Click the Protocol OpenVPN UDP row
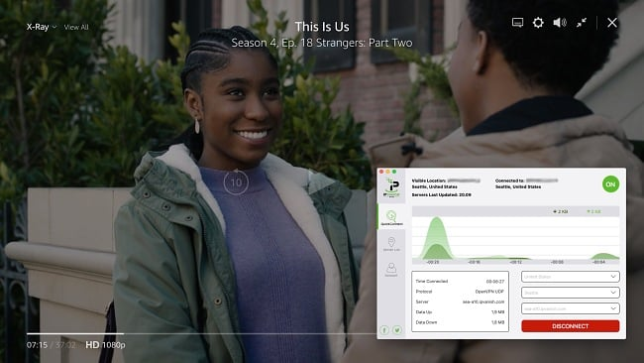644x363 pixels. point(460,292)
